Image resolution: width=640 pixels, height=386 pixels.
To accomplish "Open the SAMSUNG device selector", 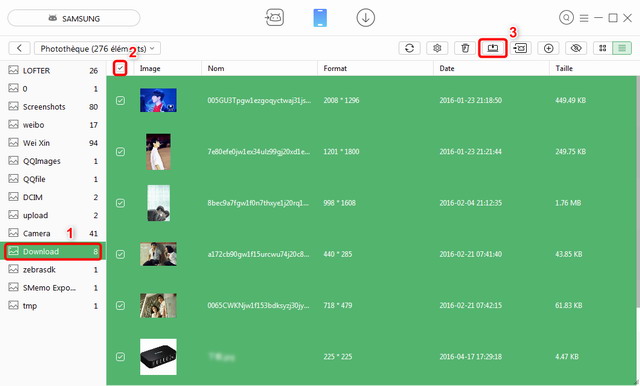I will tap(74, 18).
